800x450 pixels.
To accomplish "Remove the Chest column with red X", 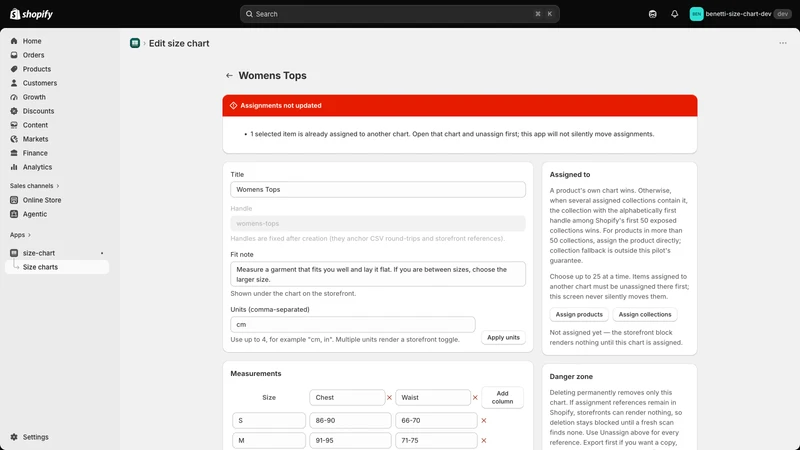I will pyautogui.click(x=389, y=397).
